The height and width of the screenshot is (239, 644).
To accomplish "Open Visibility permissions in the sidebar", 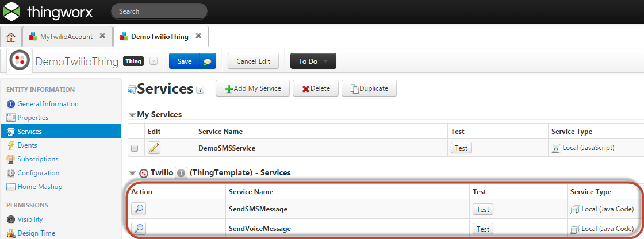I will pos(30,219).
